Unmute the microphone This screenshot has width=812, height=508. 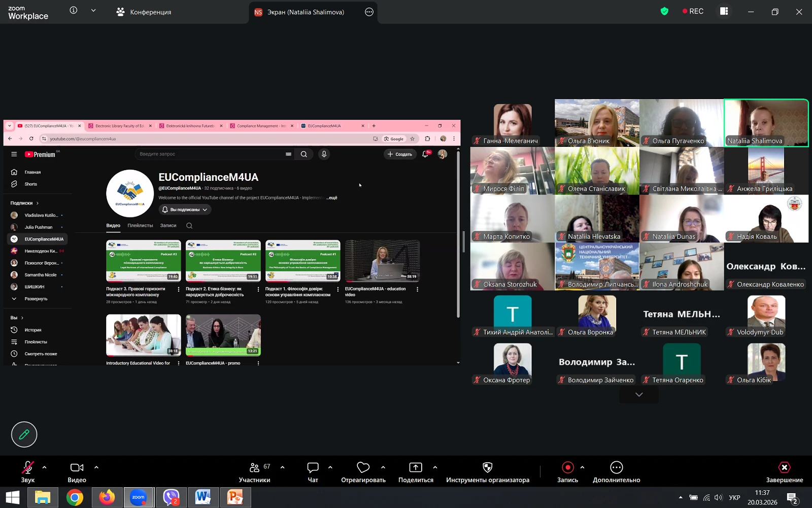tap(27, 468)
